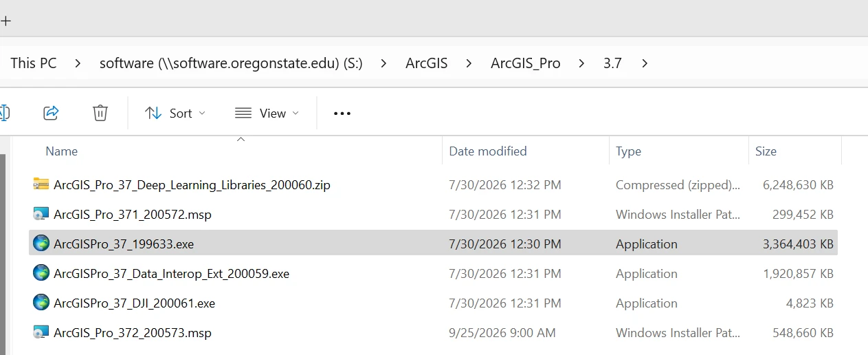This screenshot has width=868, height=355.
Task: Sort files by Size column header
Action: coord(766,151)
